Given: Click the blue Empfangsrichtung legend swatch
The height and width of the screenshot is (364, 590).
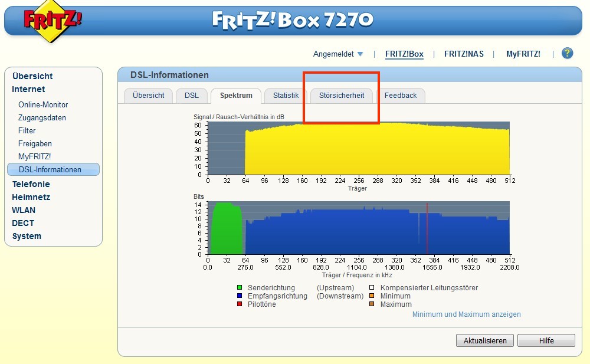Looking at the screenshot, I should point(240,296).
